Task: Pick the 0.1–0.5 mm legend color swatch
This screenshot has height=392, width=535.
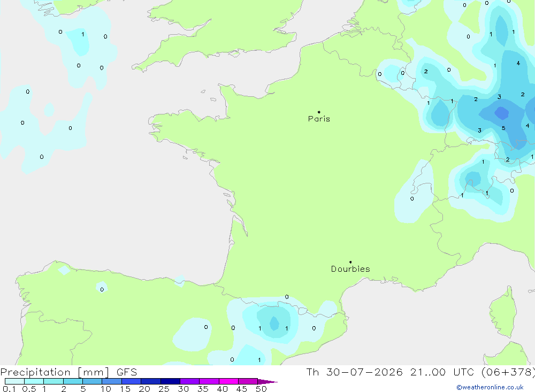Action: click(14, 381)
